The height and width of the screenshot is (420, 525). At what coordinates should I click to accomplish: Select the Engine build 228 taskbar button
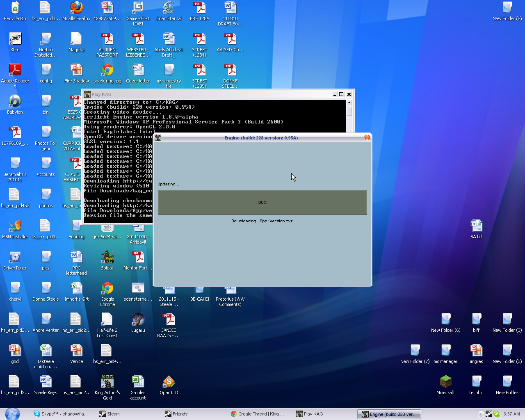[x=389, y=414]
